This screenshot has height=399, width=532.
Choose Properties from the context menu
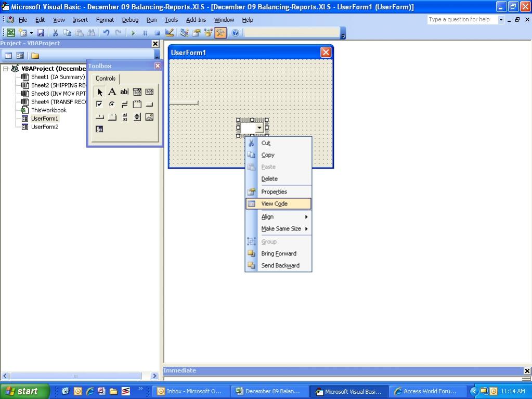[x=278, y=191]
